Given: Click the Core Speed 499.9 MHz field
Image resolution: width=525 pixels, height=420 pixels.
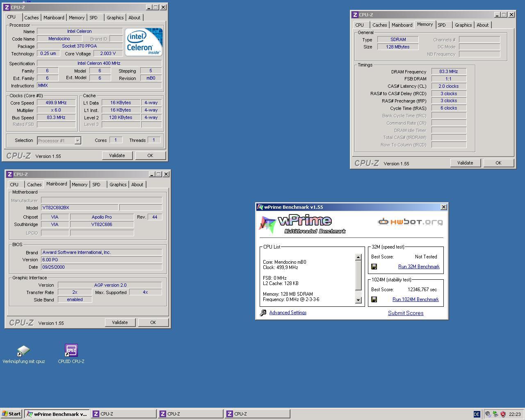Looking at the screenshot, I should (x=56, y=103).
